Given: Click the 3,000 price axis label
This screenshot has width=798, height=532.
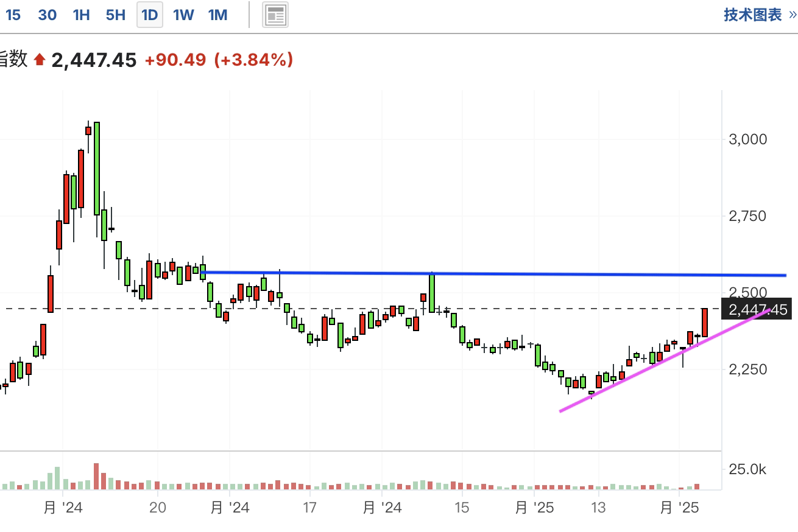Looking at the screenshot, I should coord(748,139).
